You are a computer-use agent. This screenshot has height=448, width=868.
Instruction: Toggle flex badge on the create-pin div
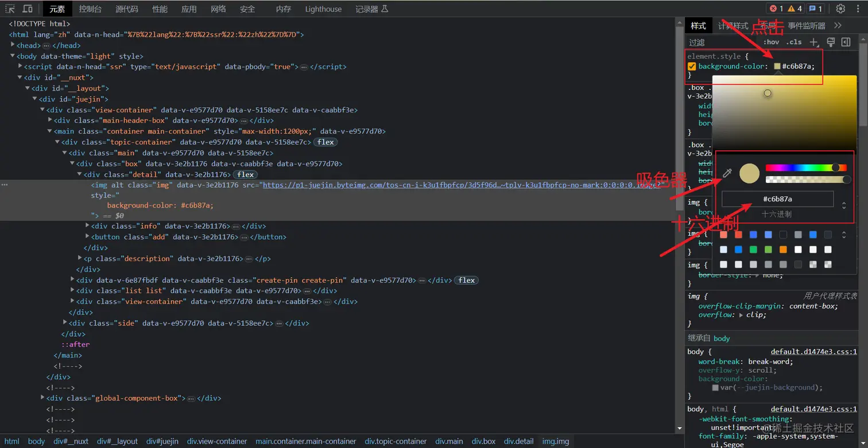(x=466, y=281)
